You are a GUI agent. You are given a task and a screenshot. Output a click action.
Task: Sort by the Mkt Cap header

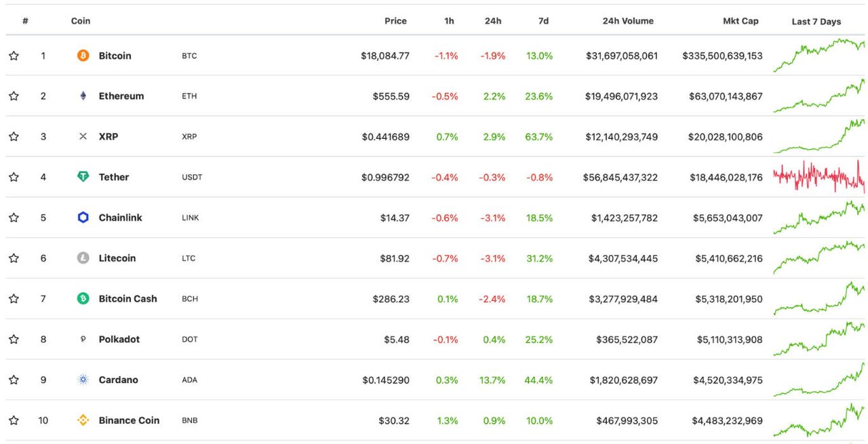[x=741, y=21]
